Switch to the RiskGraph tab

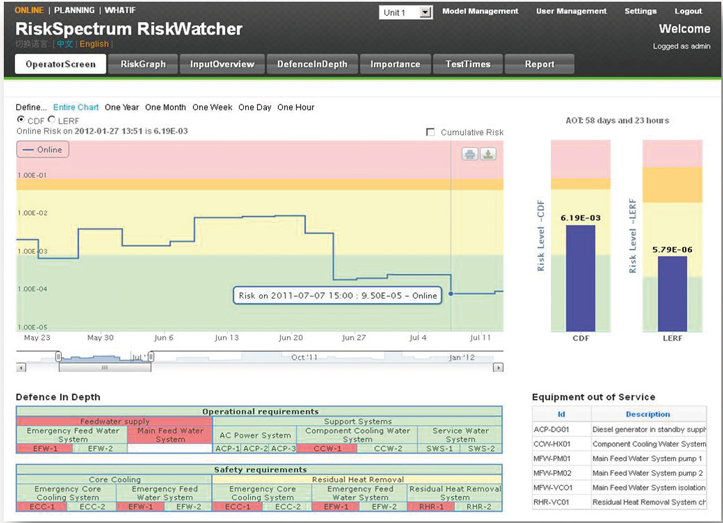click(142, 64)
